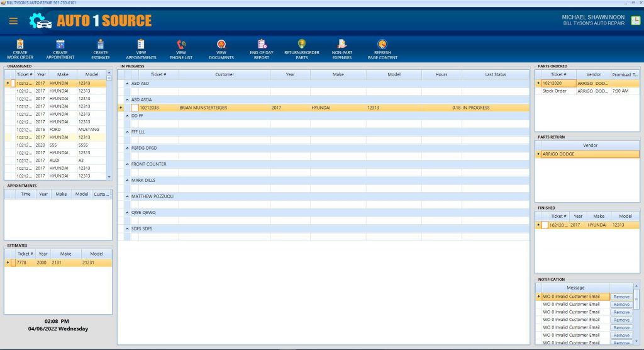644x350 pixels.
Task: Collapse the MARK DILLS technician group
Action: click(x=127, y=181)
